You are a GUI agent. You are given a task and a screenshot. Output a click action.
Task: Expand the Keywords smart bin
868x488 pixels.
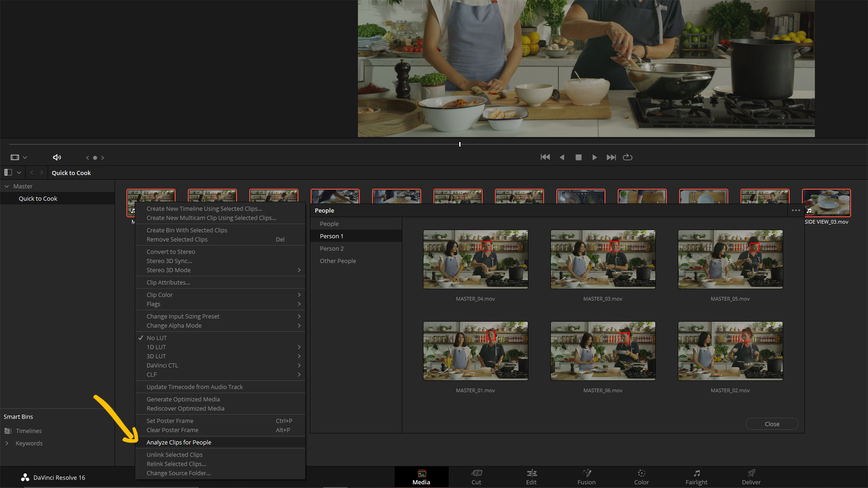click(7, 443)
